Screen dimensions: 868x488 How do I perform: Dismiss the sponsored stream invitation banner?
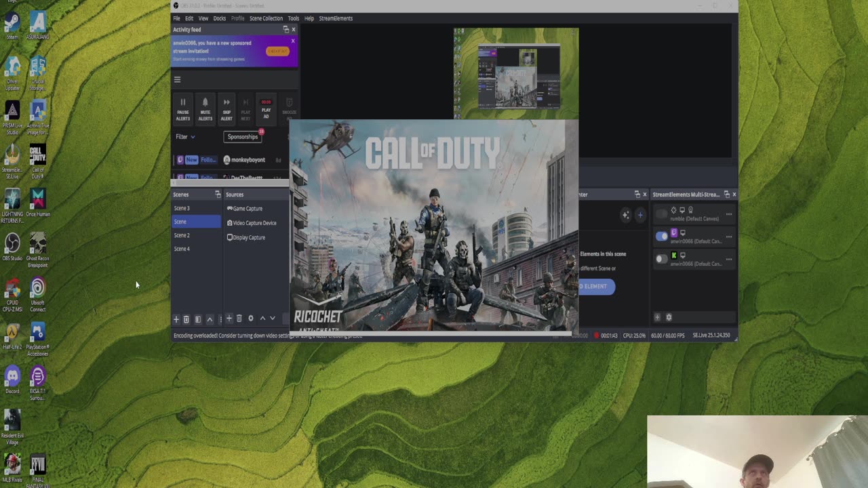pos(293,41)
